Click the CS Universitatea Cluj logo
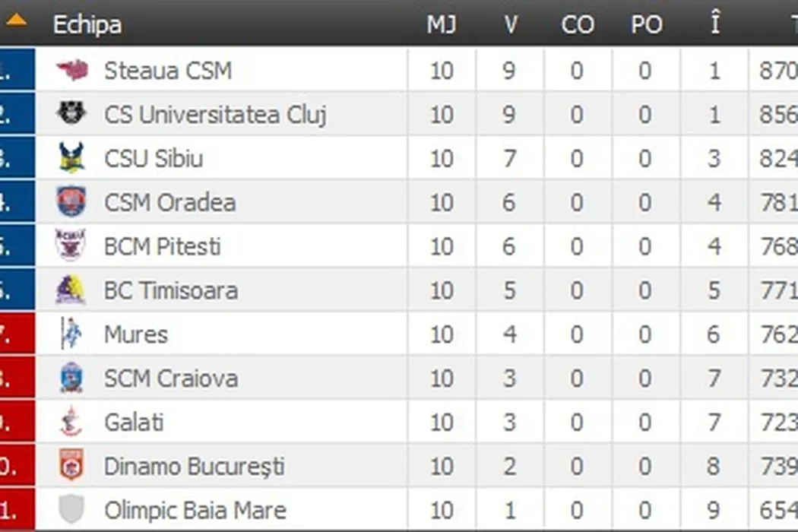 (x=72, y=115)
